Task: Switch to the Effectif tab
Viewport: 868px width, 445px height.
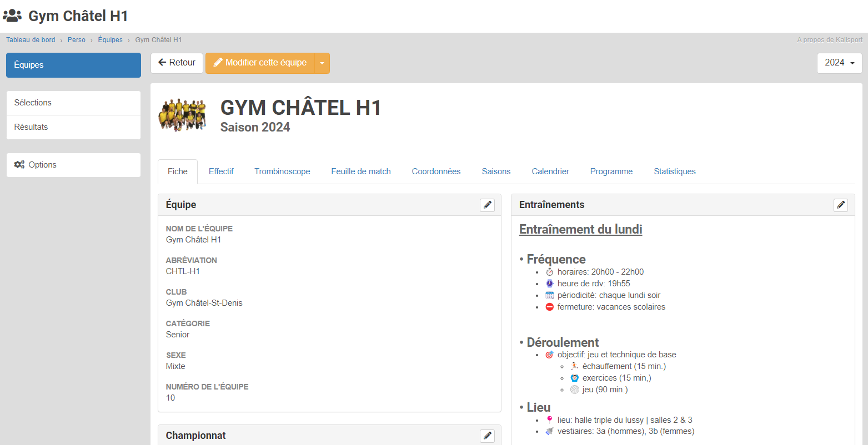Action: tap(221, 171)
